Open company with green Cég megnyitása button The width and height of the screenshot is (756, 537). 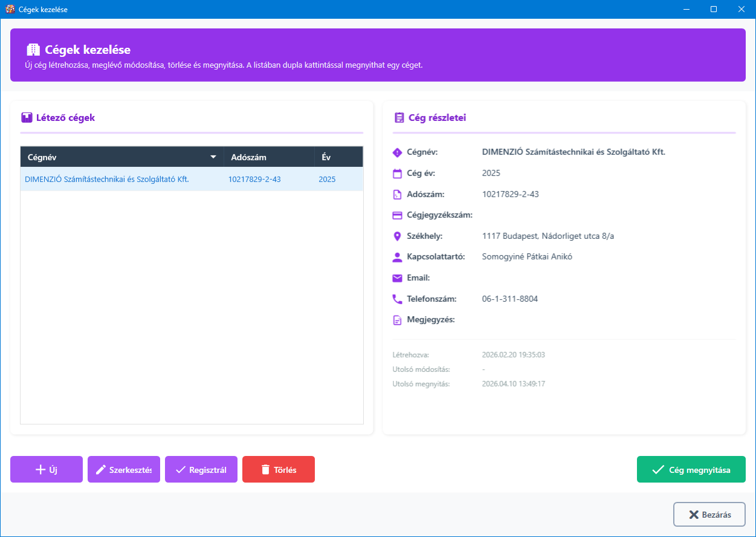coord(691,469)
